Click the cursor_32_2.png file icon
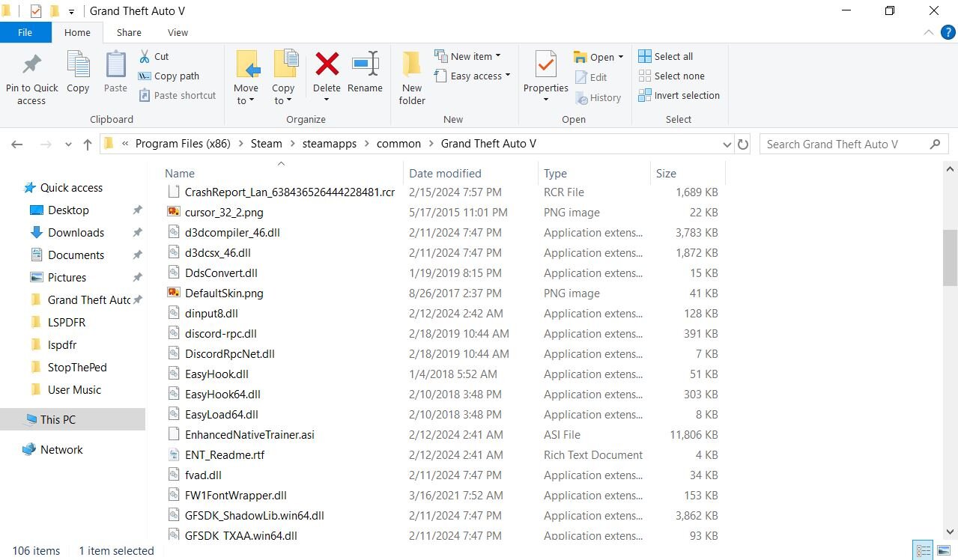 tap(173, 213)
